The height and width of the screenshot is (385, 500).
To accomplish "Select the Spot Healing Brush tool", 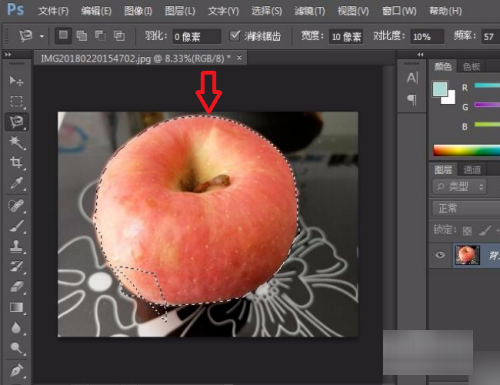I will pos(16,206).
